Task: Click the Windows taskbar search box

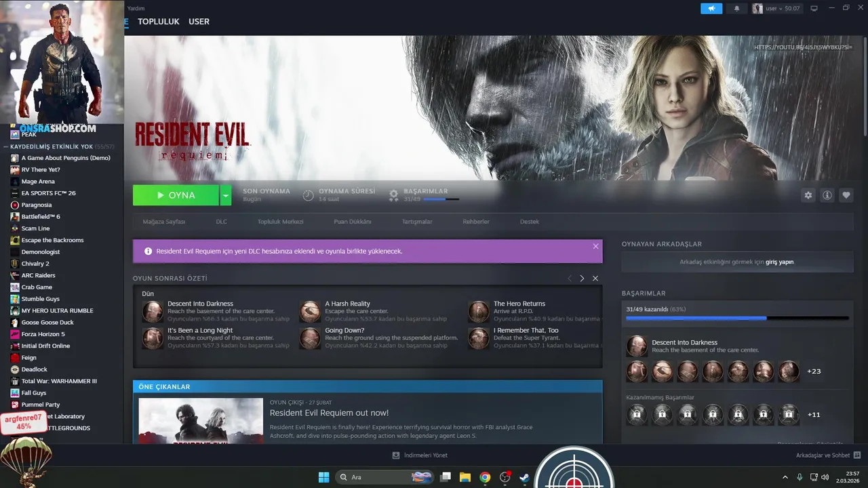Action: click(384, 477)
